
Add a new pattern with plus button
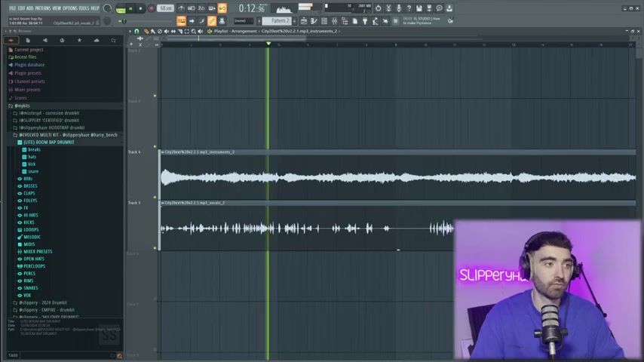coord(295,21)
